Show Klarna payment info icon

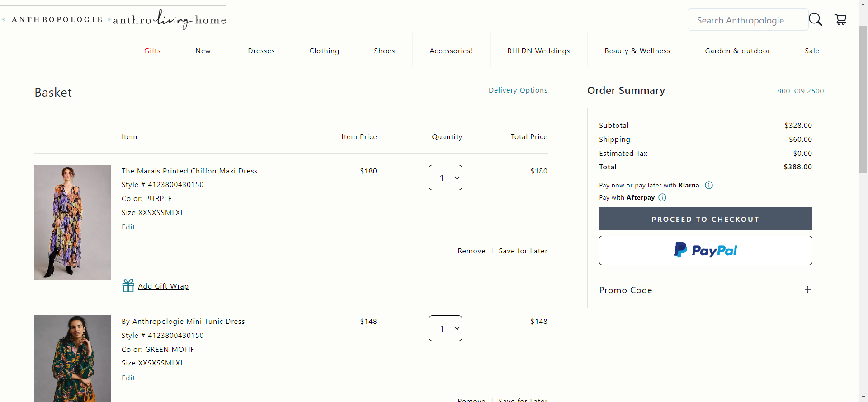[x=709, y=185]
